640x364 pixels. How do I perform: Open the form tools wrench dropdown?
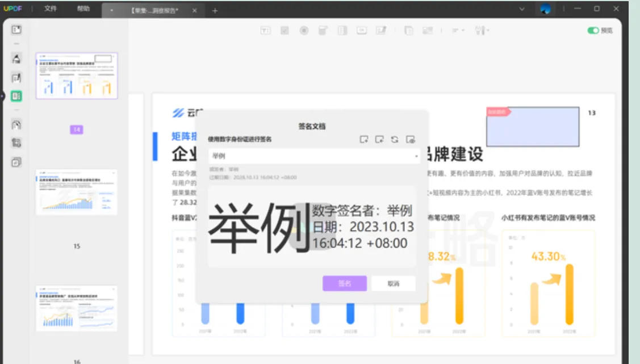pyautogui.click(x=482, y=31)
